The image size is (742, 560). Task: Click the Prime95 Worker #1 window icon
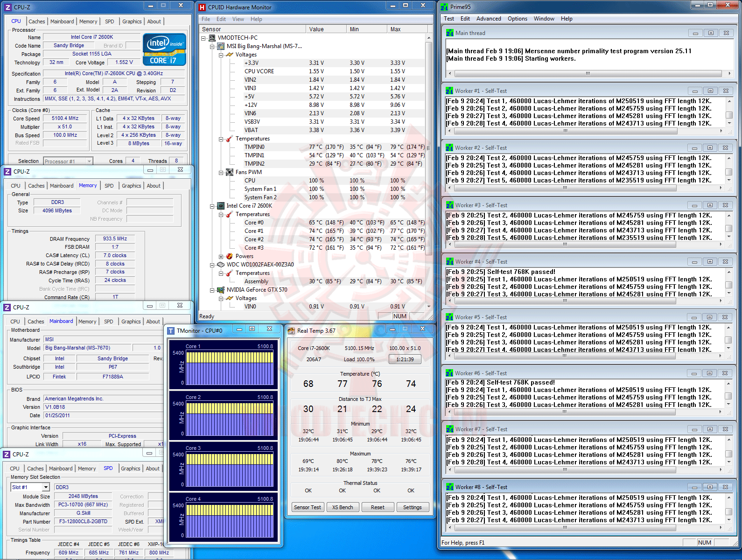point(449,91)
